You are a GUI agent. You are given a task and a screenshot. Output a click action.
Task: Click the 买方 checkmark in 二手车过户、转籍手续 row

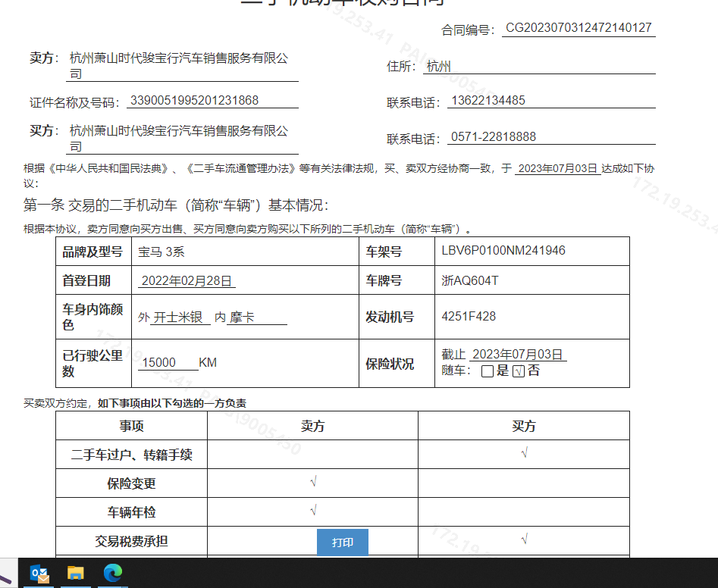pos(525,453)
